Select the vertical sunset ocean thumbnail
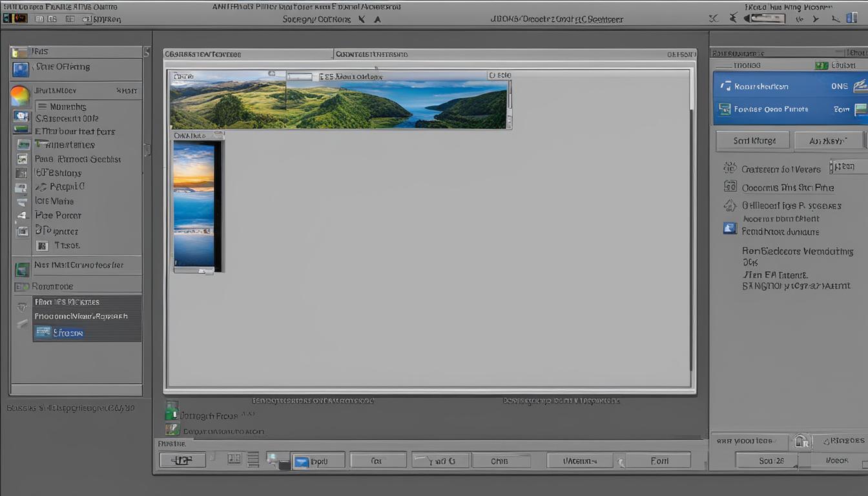 (194, 204)
